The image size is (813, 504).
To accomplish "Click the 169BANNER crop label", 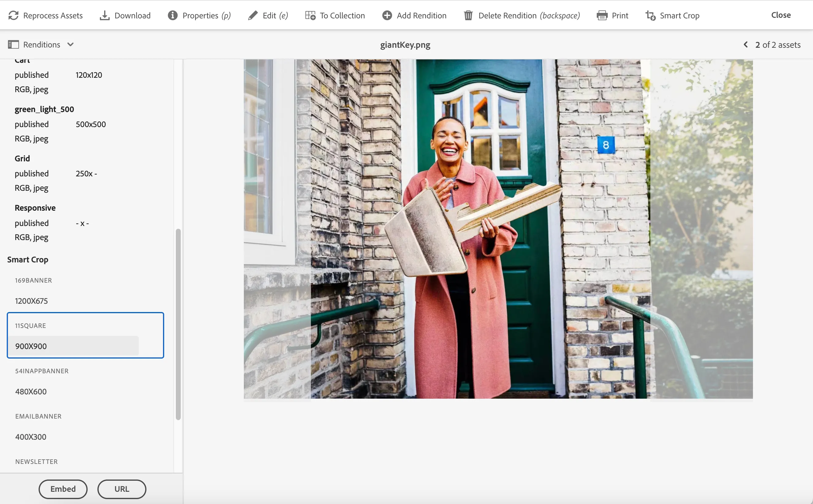I will [x=33, y=280].
